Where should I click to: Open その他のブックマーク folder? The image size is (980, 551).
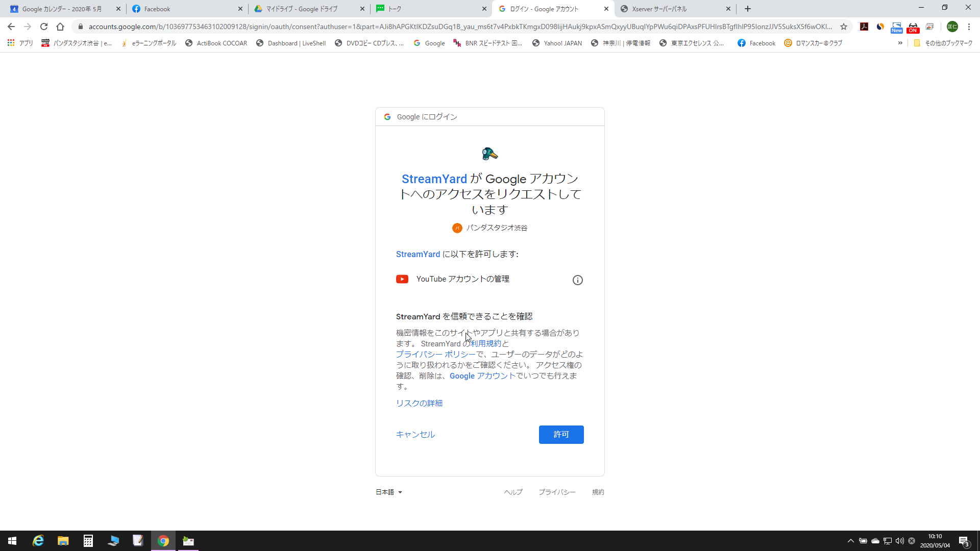[x=943, y=43]
